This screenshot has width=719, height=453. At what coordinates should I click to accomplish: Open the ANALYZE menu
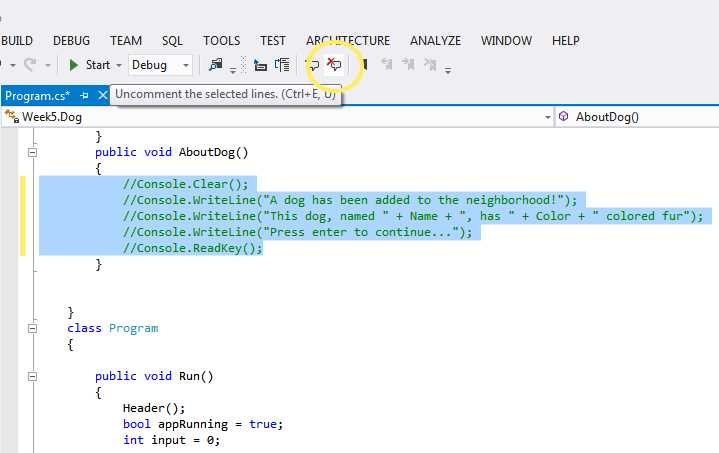point(435,41)
